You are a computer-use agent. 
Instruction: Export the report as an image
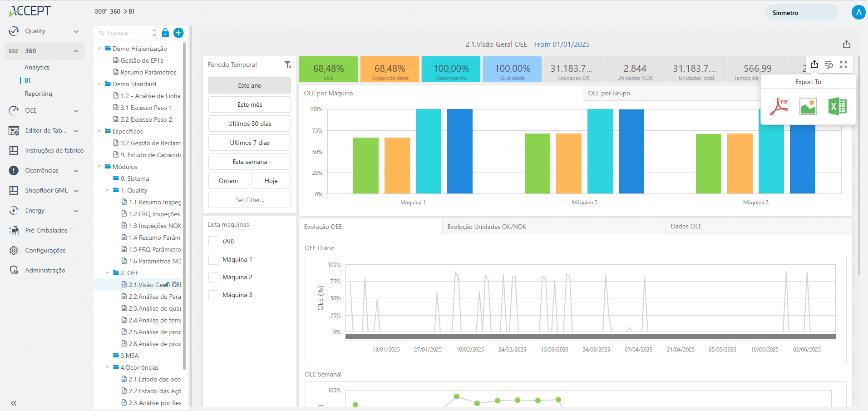(808, 106)
